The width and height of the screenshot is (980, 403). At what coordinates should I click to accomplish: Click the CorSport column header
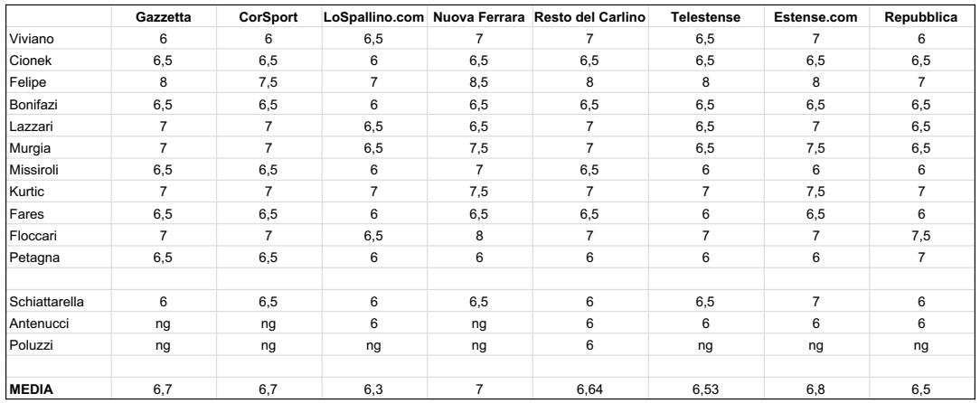pyautogui.click(x=269, y=17)
